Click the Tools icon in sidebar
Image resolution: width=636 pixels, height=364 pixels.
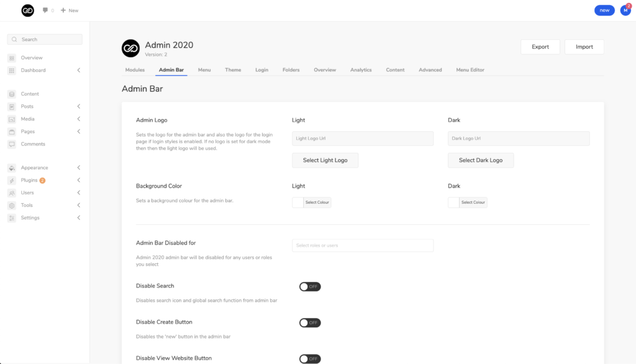[x=12, y=205]
